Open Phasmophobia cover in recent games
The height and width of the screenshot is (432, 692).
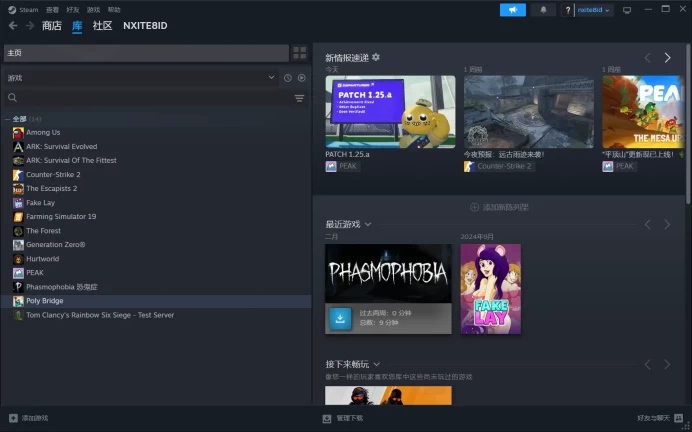pyautogui.click(x=388, y=274)
